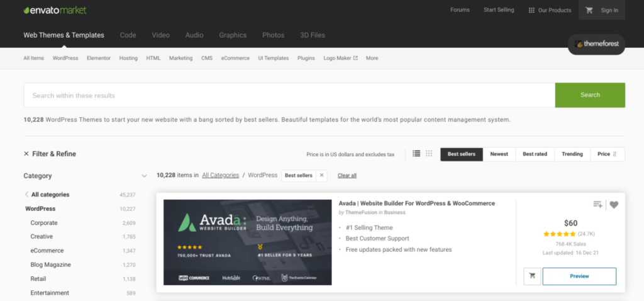Open the Audio tab

pyautogui.click(x=194, y=35)
